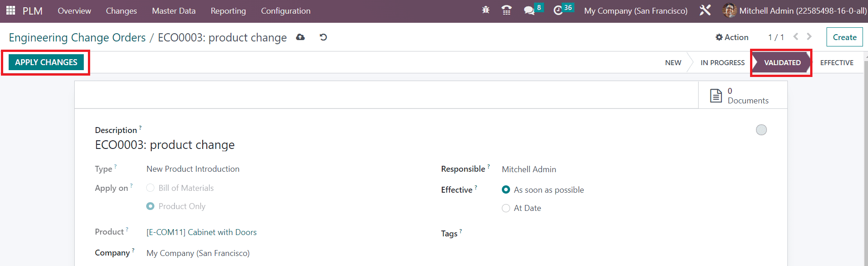Click the debug bug icon
Image resolution: width=868 pixels, height=266 pixels.
click(x=486, y=10)
